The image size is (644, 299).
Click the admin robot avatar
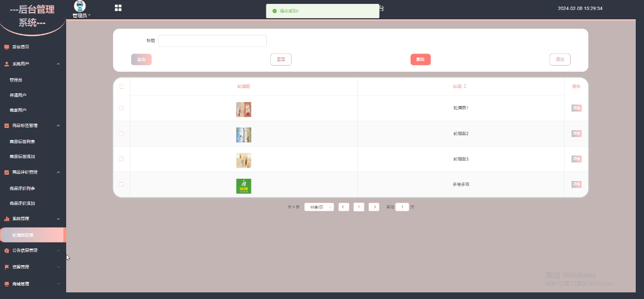point(80,6)
